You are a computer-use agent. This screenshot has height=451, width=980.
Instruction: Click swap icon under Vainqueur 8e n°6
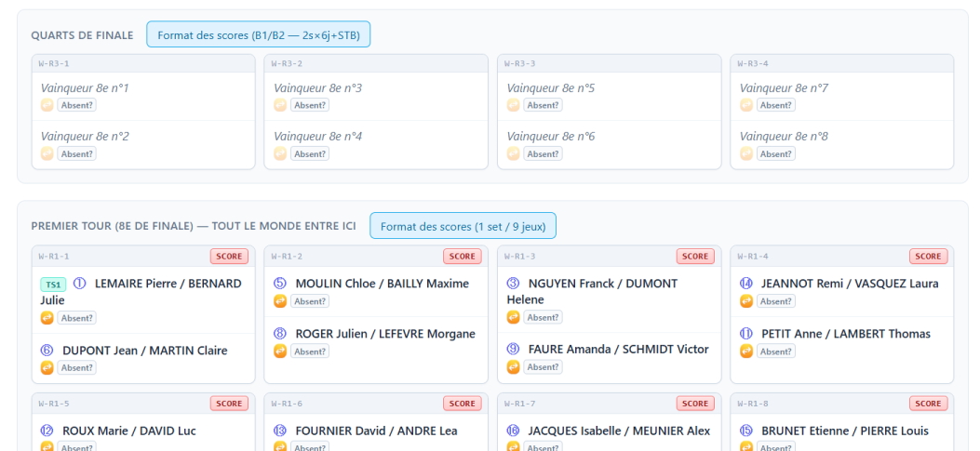coord(513,153)
